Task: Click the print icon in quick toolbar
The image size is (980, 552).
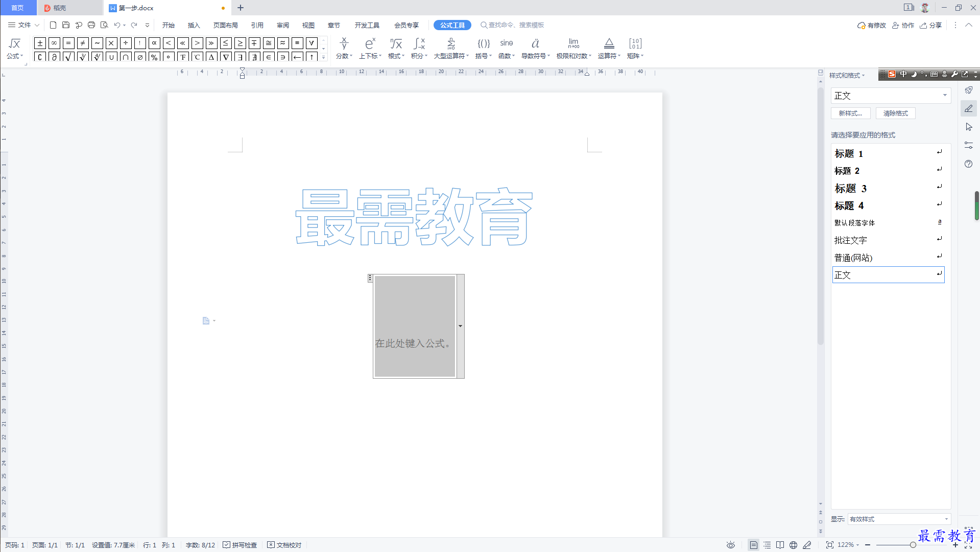Action: [x=91, y=25]
